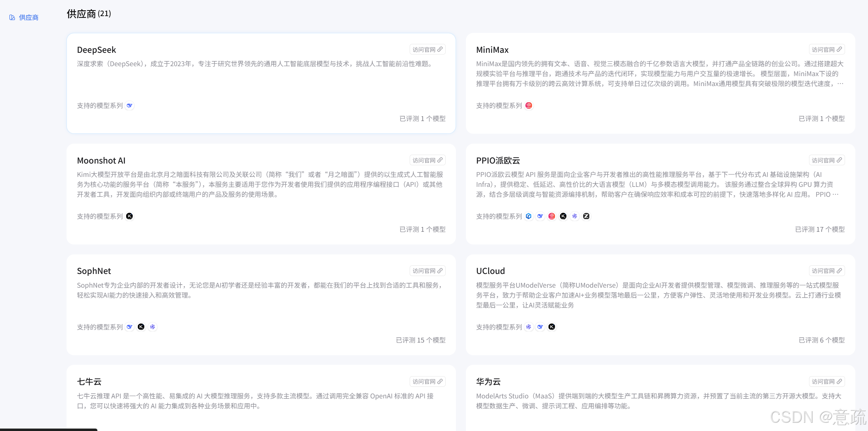868x431 pixels.
Task: Open MiniMax 访问官网 link
Action: [827, 50]
